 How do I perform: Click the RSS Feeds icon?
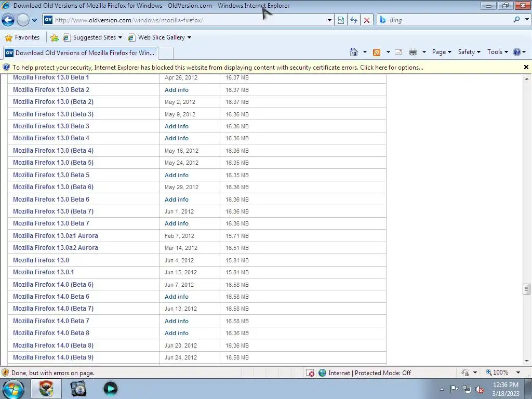pyautogui.click(x=377, y=52)
